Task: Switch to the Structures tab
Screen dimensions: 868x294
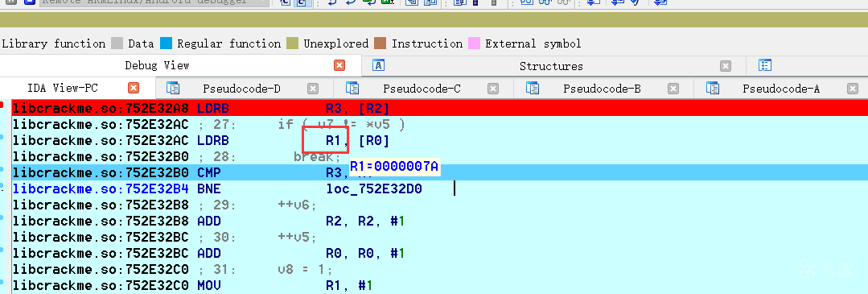Action: point(551,66)
